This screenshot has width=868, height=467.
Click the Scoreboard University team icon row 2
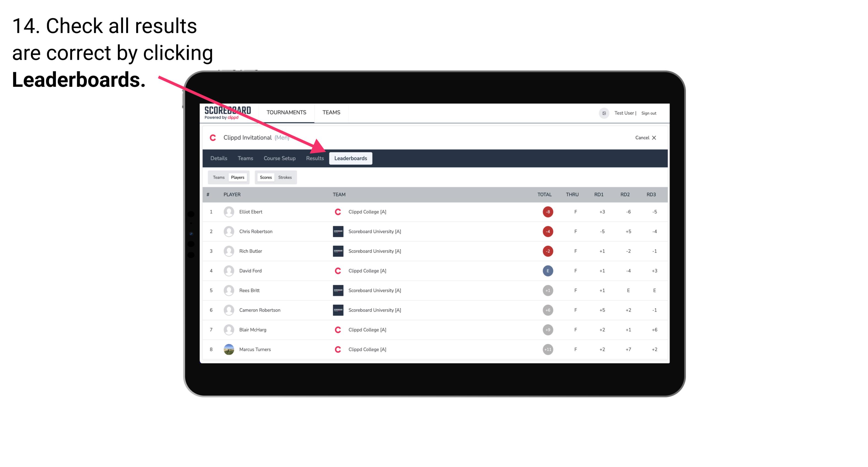[x=337, y=231]
